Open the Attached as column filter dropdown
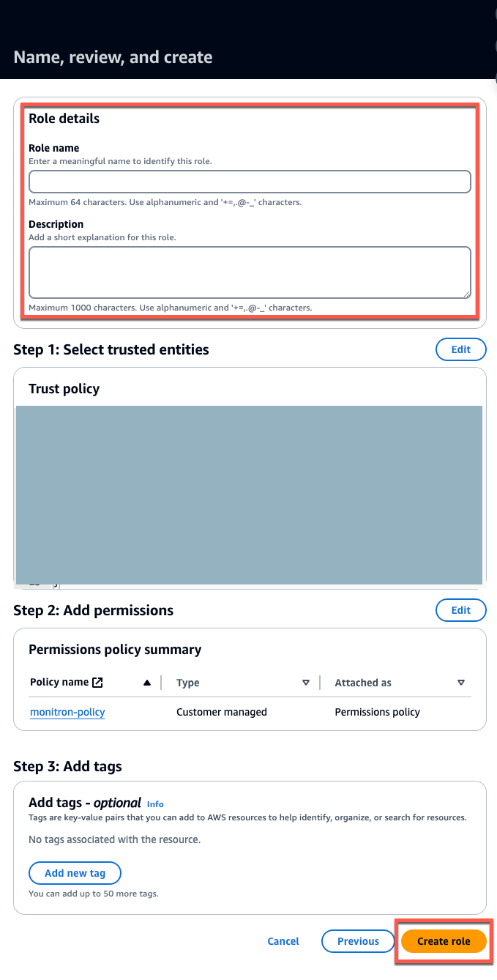 pos(461,682)
